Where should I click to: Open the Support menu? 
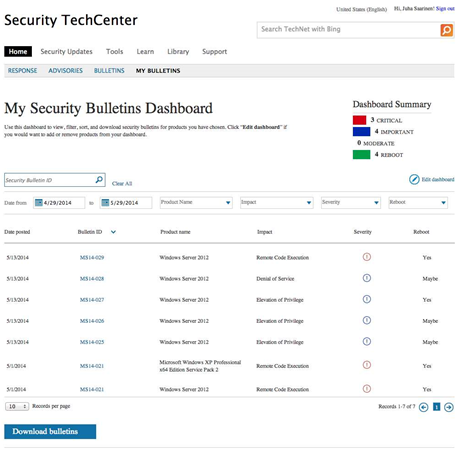(x=215, y=52)
